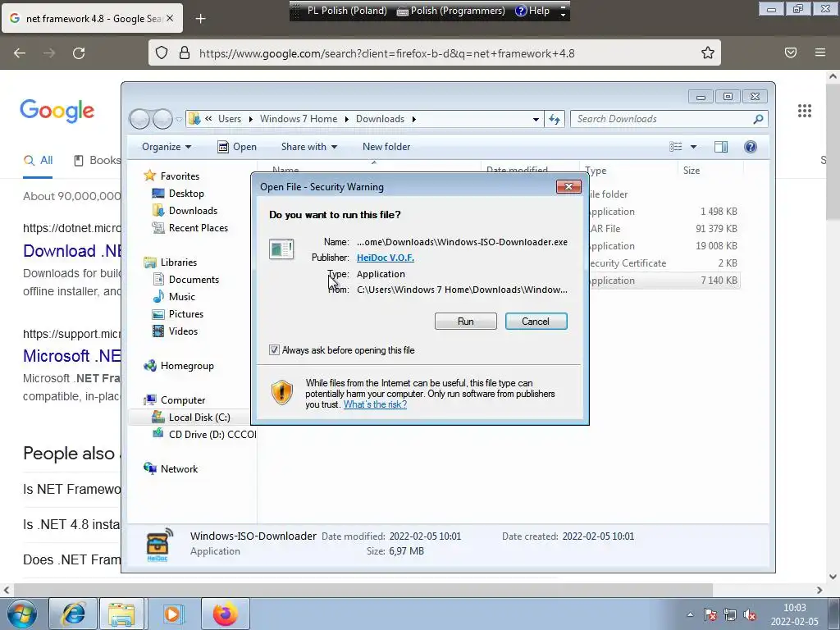840x630 pixels.
Task: Close the Open File Security Warning dialog
Action: click(x=568, y=186)
